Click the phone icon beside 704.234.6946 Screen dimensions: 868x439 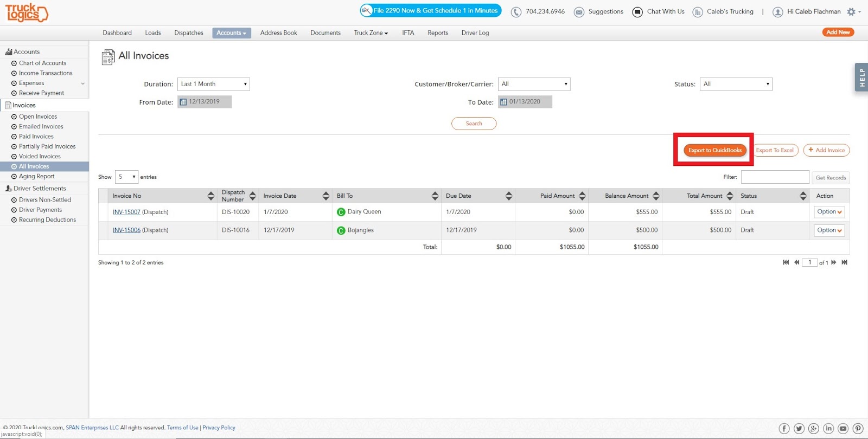[516, 12]
